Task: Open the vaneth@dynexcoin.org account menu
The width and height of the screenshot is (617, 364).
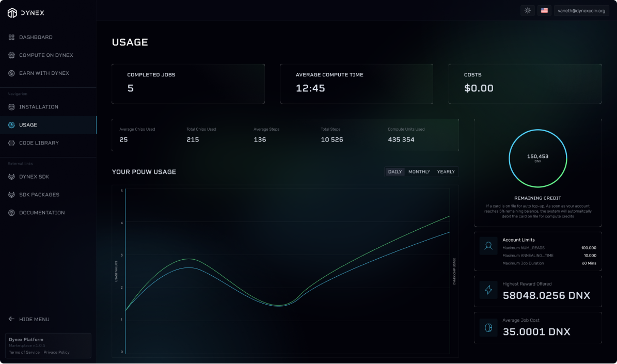Action: pos(581,11)
